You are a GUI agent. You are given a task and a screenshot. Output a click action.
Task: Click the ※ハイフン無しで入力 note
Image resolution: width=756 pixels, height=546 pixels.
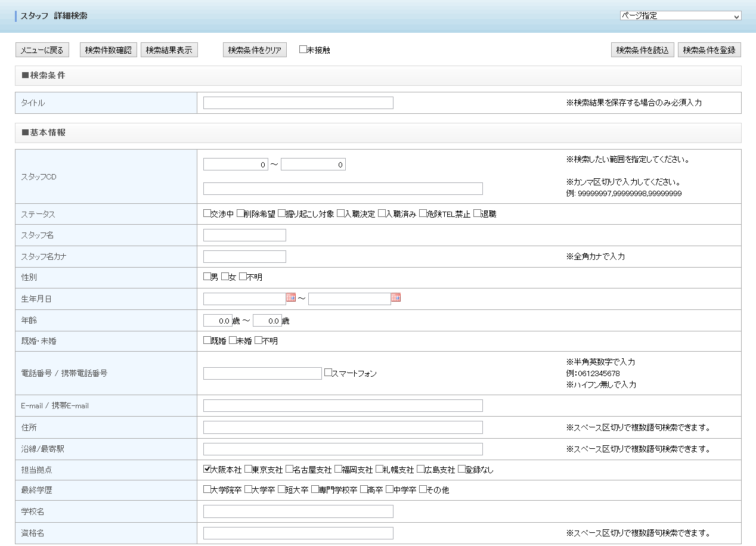tap(601, 384)
